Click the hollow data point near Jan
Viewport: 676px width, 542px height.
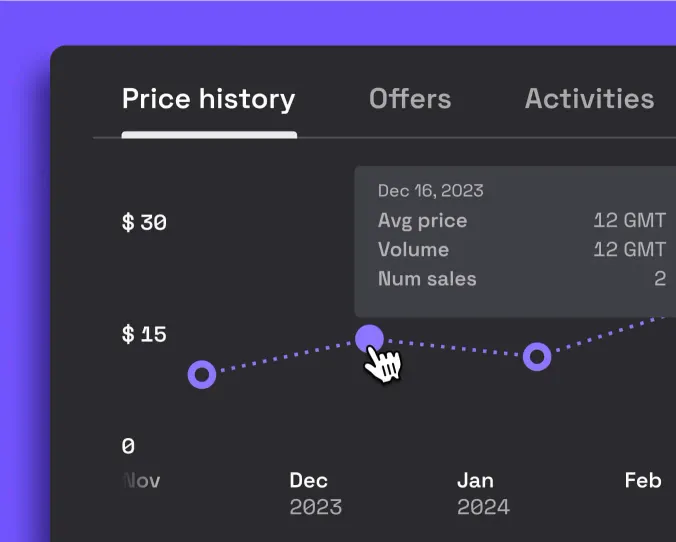pos(537,356)
